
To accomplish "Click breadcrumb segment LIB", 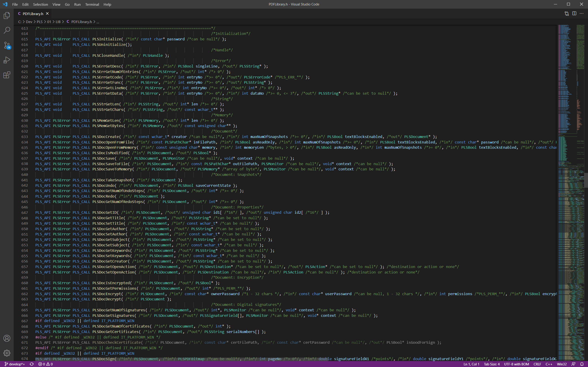I will point(58,22).
